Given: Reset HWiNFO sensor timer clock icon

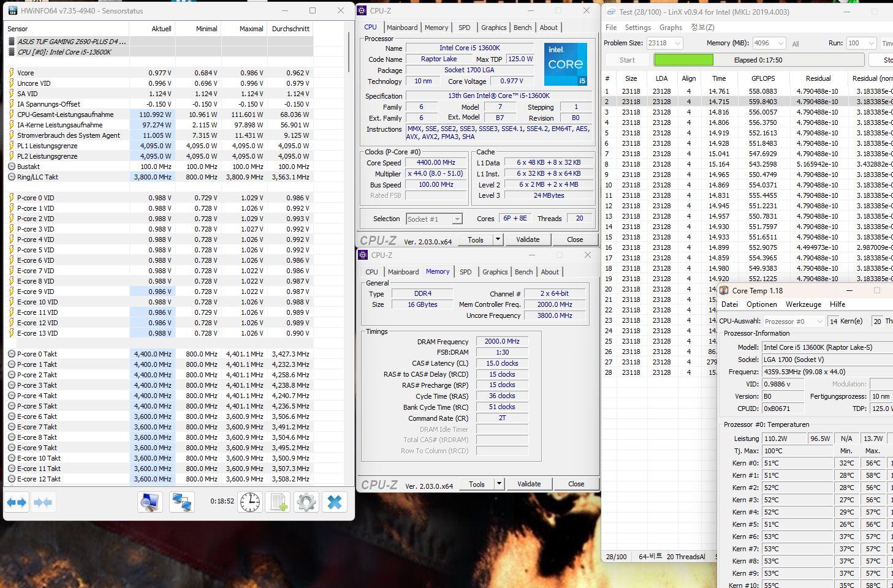Looking at the screenshot, I should 250,502.
